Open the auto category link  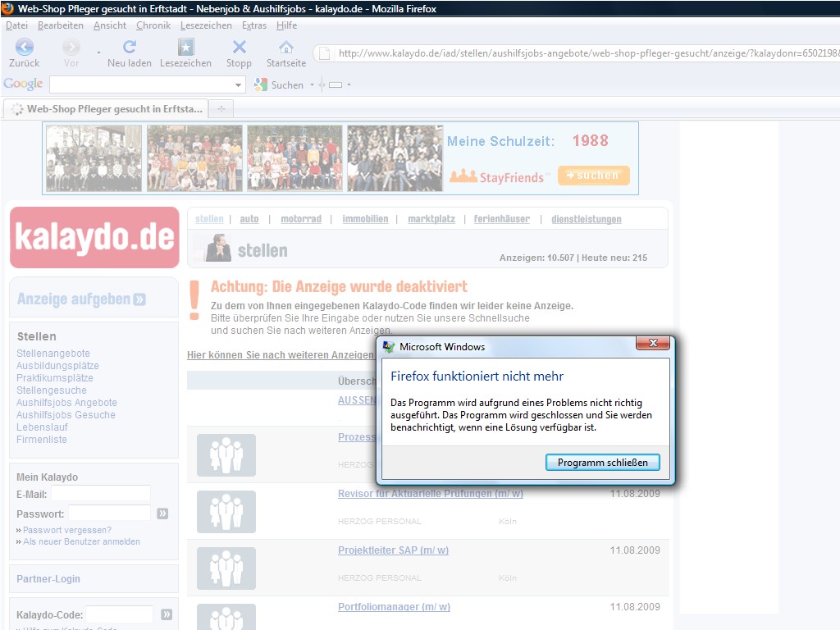click(249, 218)
